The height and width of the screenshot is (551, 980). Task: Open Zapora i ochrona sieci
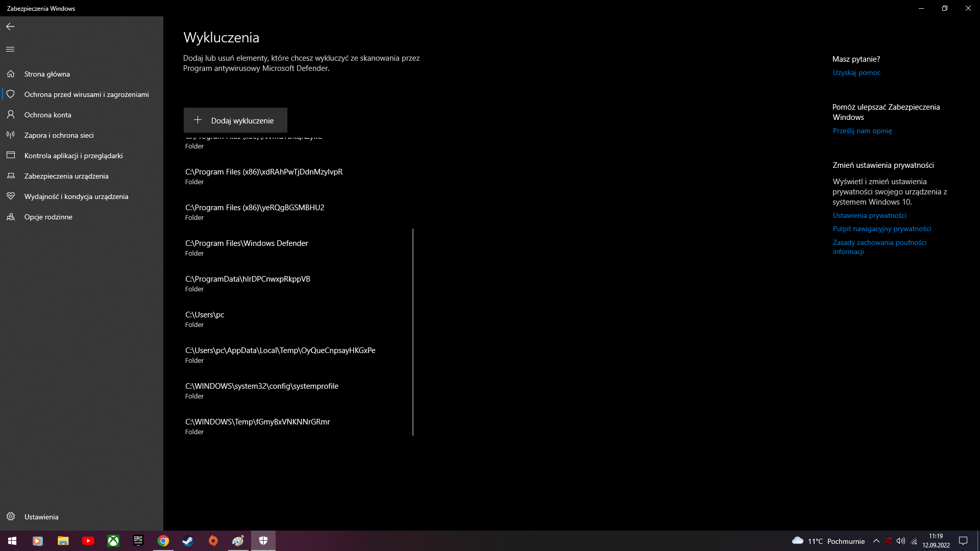click(82, 135)
